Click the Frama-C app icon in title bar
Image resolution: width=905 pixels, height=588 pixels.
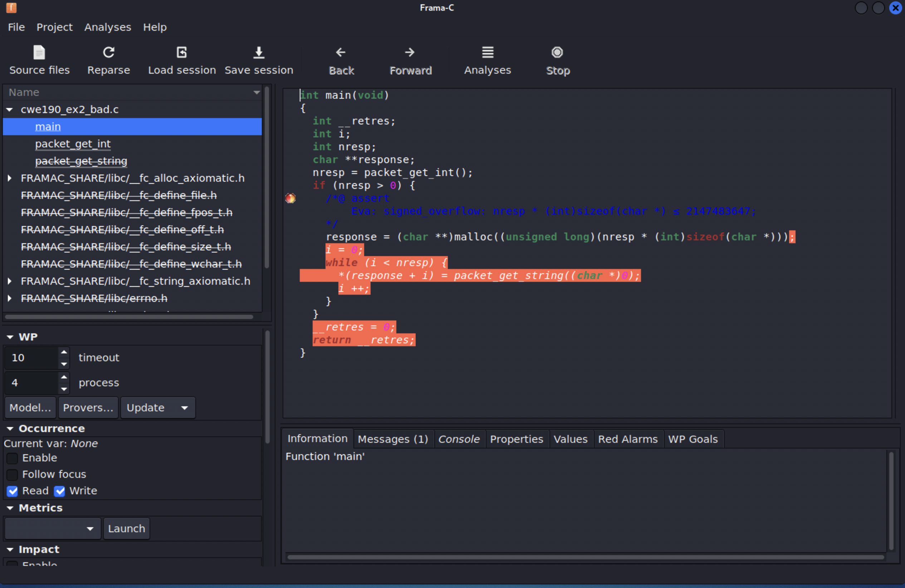(x=11, y=8)
